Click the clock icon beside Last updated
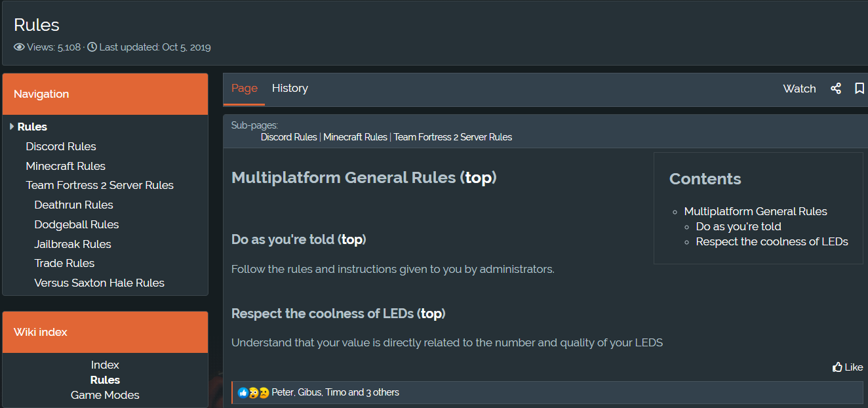Screen dimensions: 868x408 tap(92, 47)
